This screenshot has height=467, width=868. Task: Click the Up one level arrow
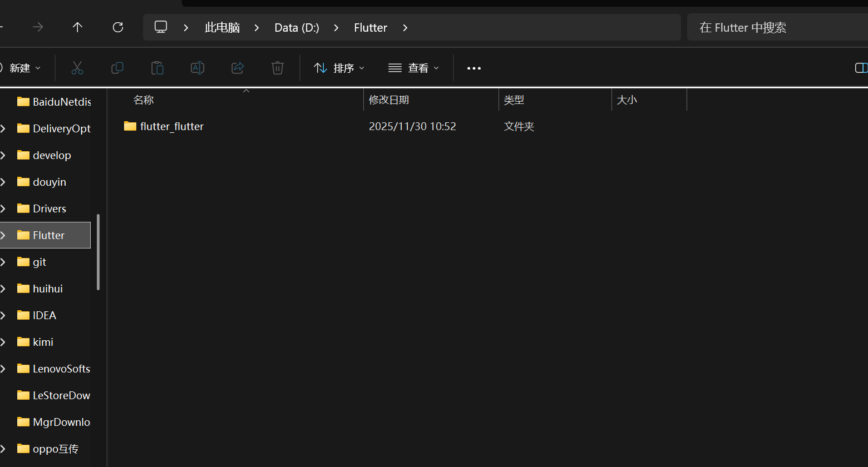[78, 27]
